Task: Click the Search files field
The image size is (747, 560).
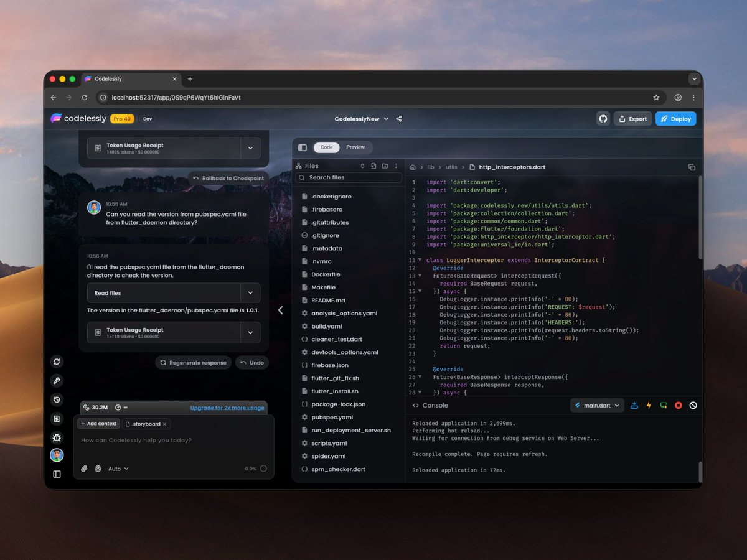Action: click(x=349, y=177)
